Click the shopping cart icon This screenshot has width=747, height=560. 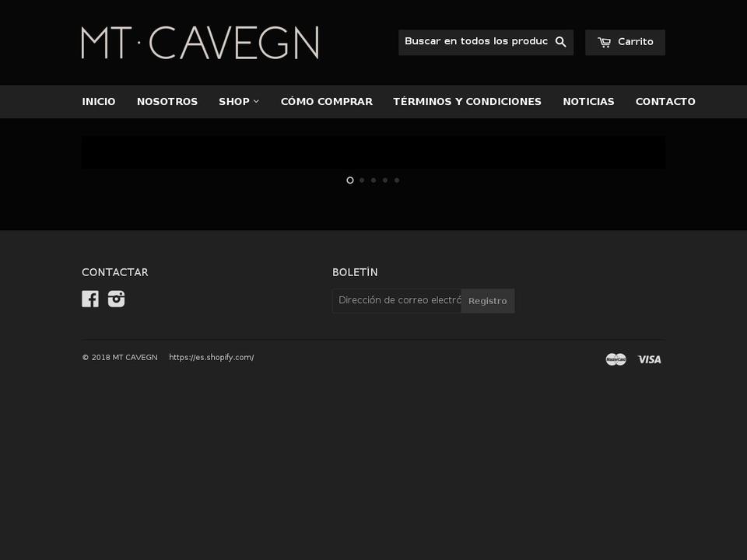click(x=604, y=42)
